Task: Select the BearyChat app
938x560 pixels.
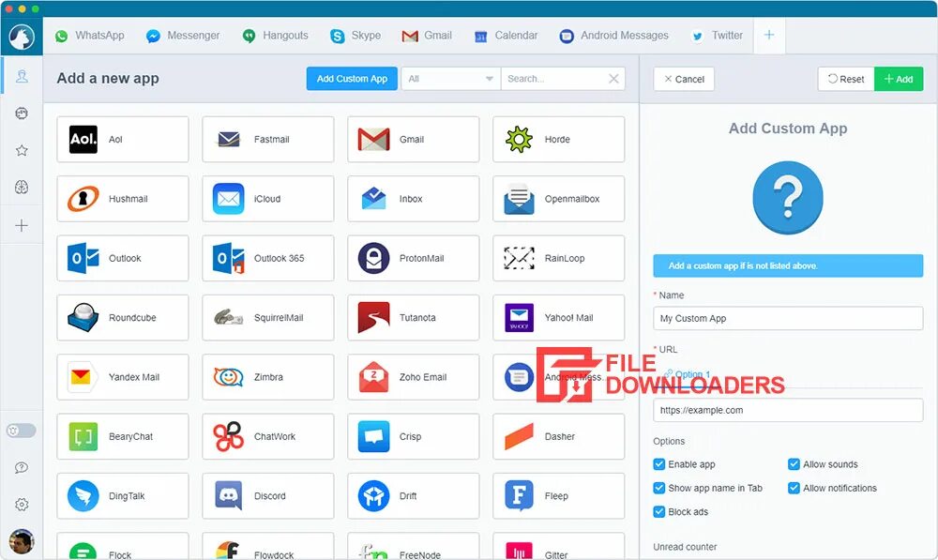Action: [123, 436]
